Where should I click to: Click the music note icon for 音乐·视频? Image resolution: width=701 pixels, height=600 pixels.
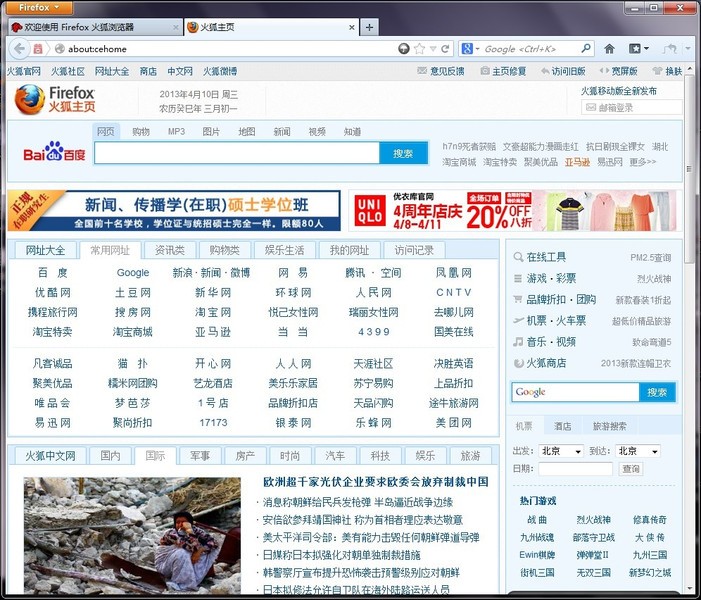(x=518, y=342)
